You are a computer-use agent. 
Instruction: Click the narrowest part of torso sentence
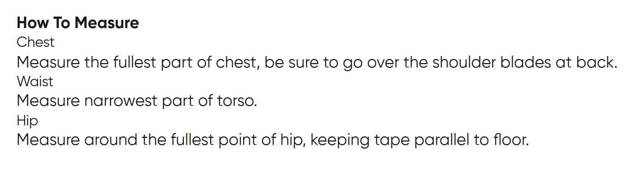[x=136, y=101]
